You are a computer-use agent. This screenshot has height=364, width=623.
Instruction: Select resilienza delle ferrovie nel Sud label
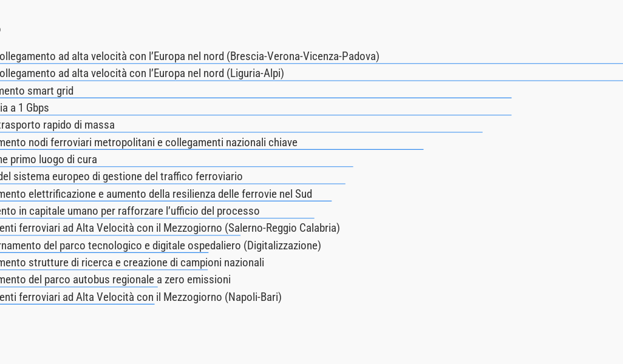(x=156, y=194)
